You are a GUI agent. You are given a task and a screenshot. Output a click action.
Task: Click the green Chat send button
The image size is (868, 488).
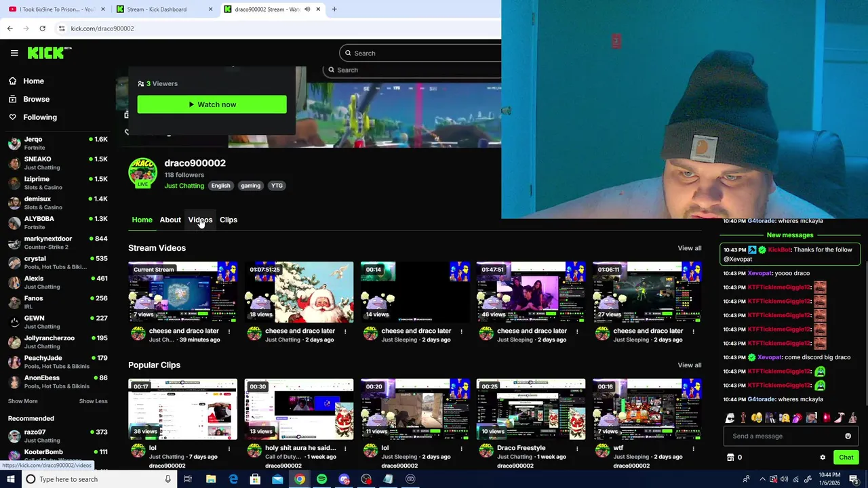846,457
